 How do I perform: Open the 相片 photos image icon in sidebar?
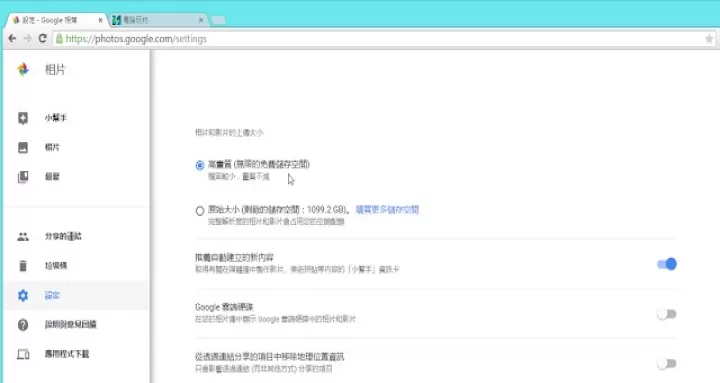coord(23,147)
